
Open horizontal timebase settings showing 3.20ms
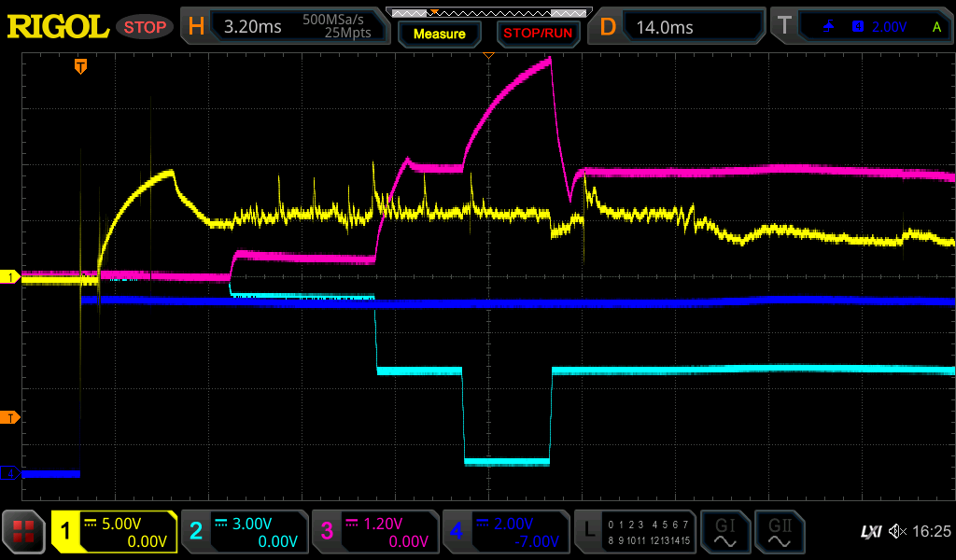(x=285, y=27)
